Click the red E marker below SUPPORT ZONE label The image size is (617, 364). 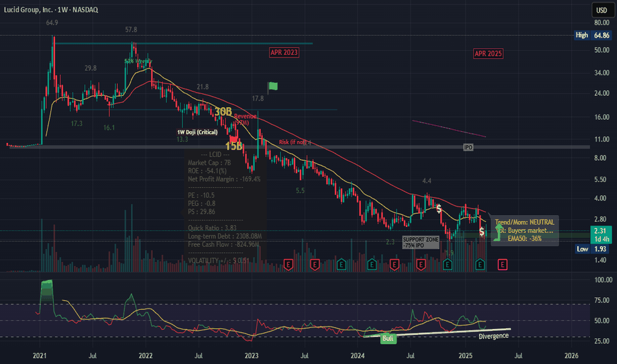tap(420, 265)
